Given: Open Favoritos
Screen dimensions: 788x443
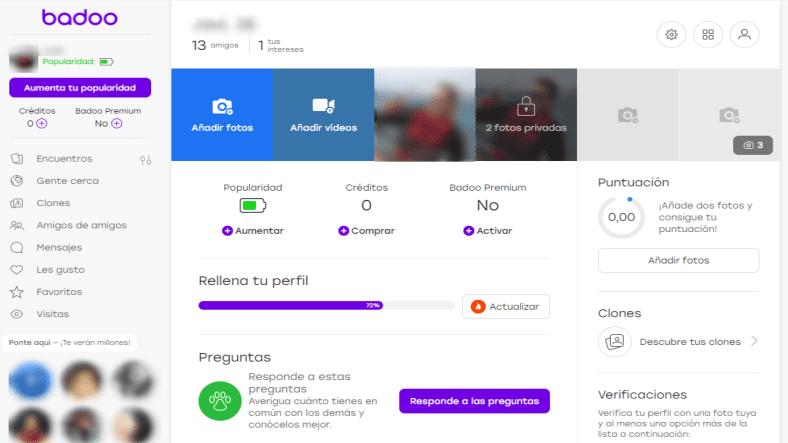Looking at the screenshot, I should (x=59, y=292).
